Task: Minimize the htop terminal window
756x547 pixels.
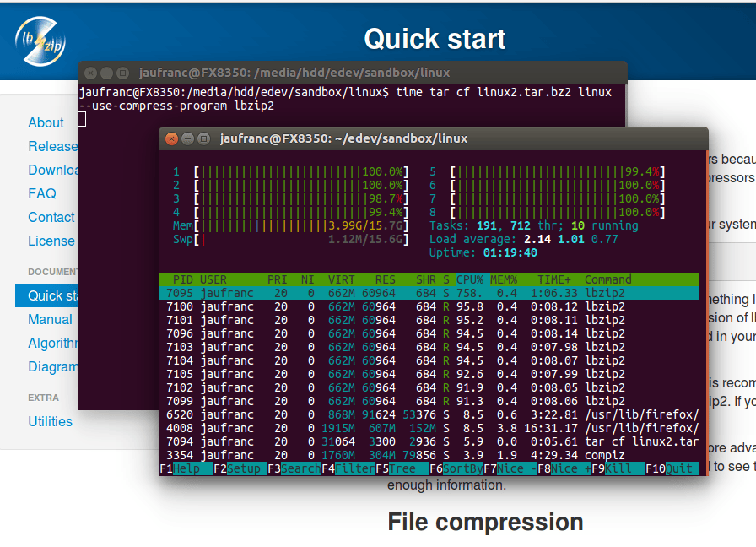Action: (187, 139)
